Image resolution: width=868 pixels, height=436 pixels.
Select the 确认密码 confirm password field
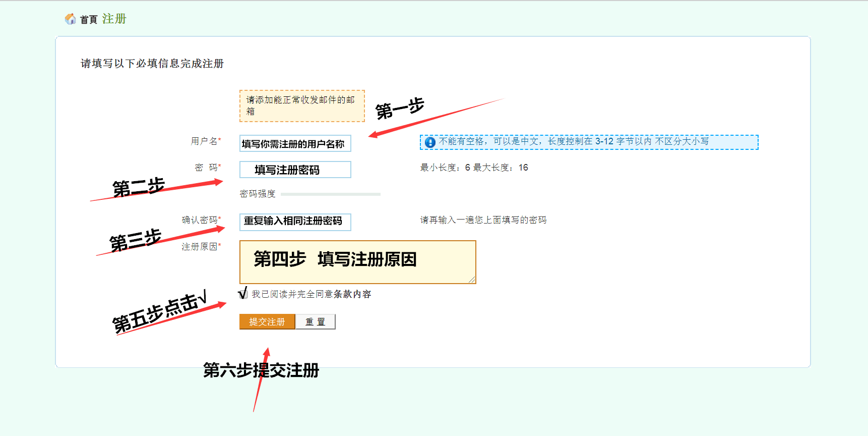(295, 222)
